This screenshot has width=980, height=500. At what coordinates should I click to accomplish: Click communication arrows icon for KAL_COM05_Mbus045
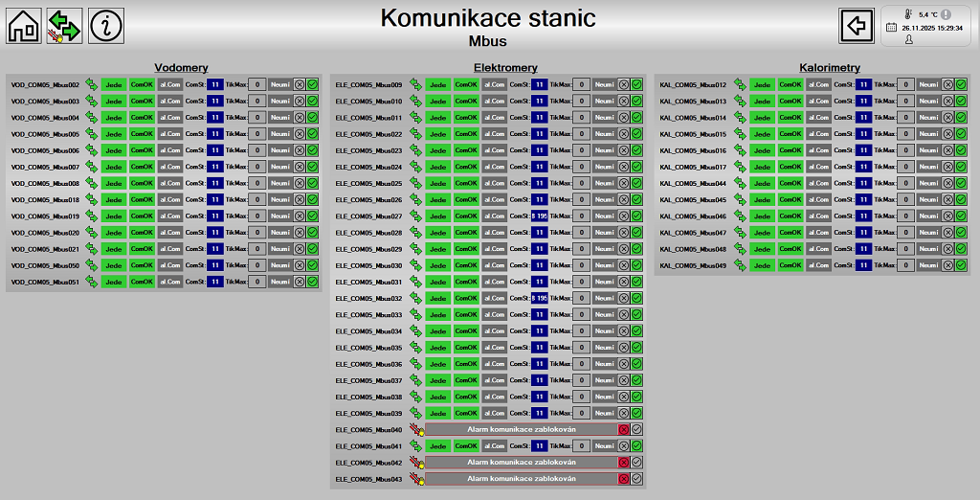[741, 199]
